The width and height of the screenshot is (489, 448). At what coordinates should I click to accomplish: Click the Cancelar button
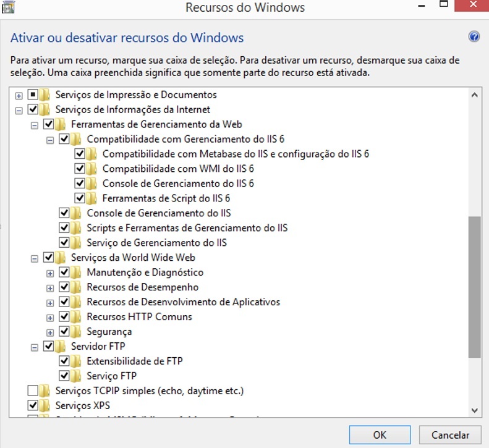450,435
